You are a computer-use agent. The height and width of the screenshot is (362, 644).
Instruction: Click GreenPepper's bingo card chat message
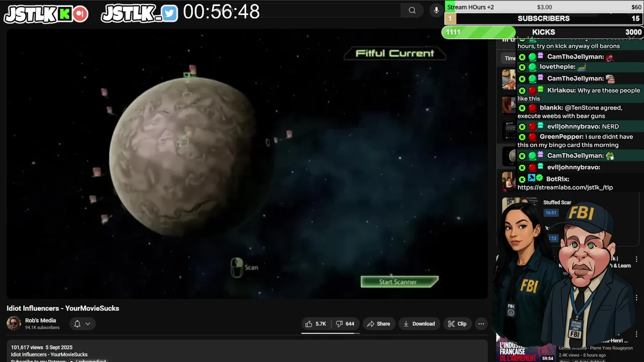(579, 141)
